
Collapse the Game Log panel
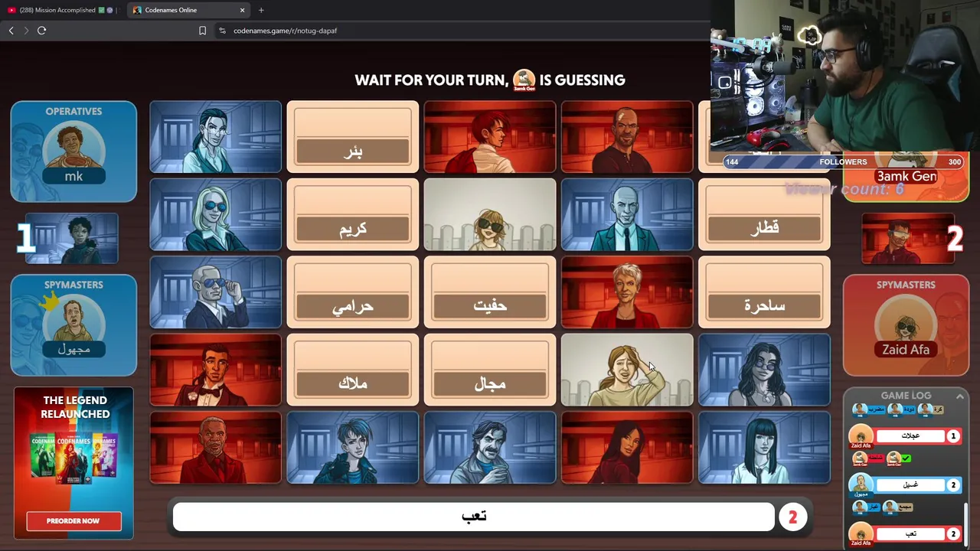(x=959, y=396)
